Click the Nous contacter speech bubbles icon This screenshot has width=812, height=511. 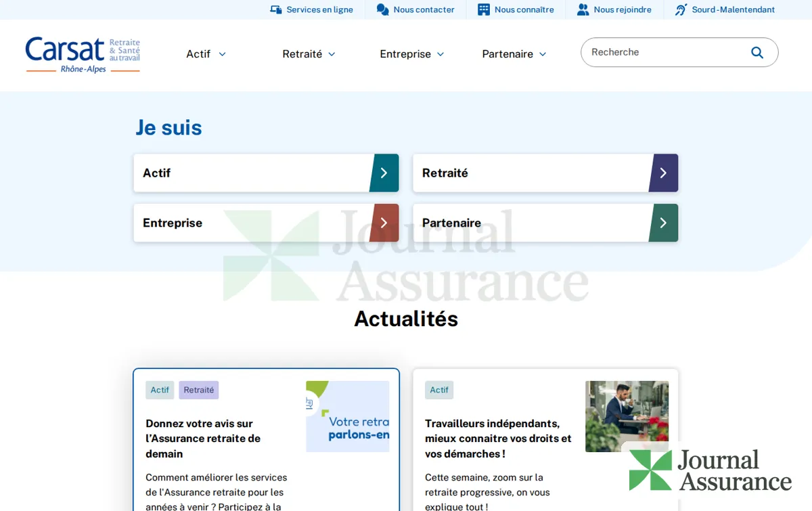382,9
